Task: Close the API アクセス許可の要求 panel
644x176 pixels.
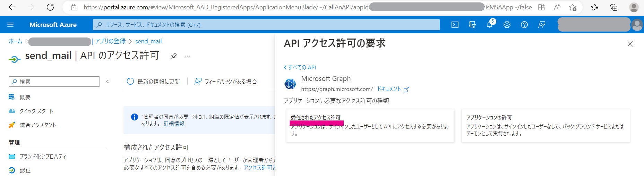Action: coord(630,44)
